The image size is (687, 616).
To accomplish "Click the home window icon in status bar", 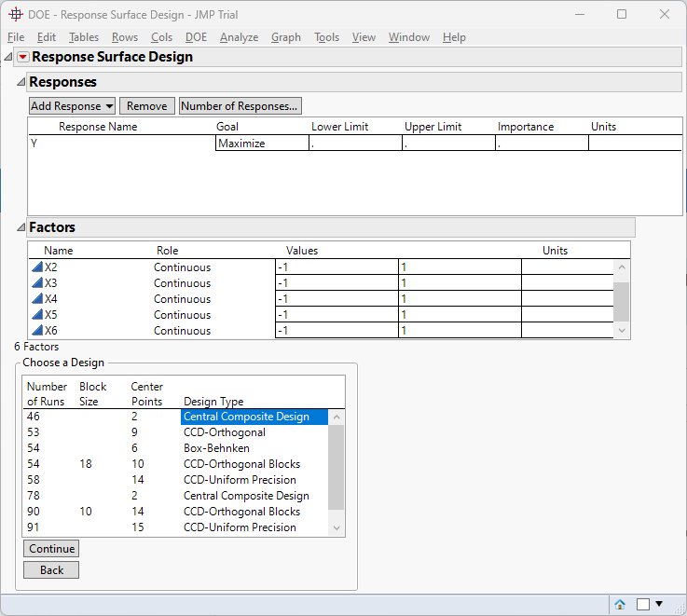I will coord(620,605).
